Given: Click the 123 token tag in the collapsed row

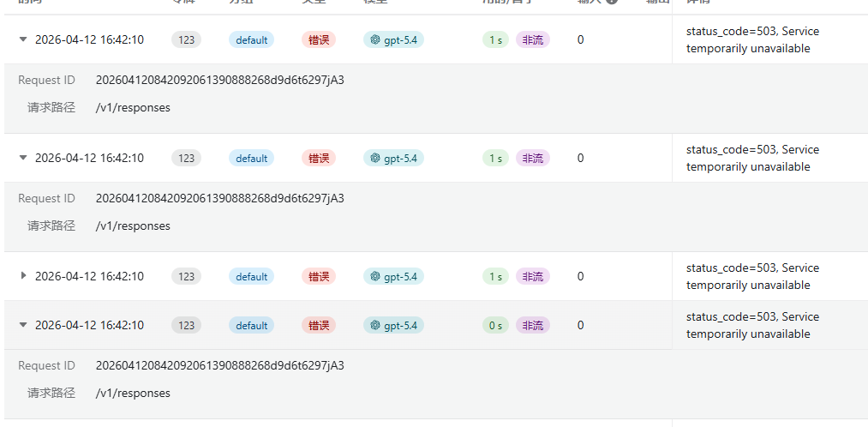Looking at the screenshot, I should tap(187, 276).
